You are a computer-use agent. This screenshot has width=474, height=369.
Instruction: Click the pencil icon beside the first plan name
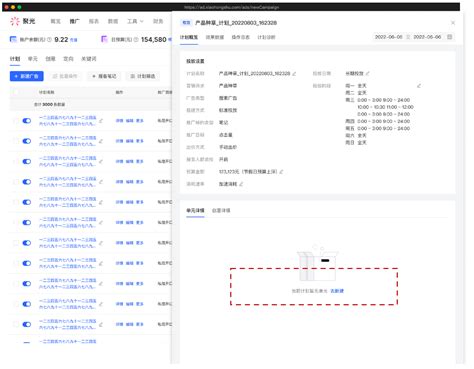(101, 121)
